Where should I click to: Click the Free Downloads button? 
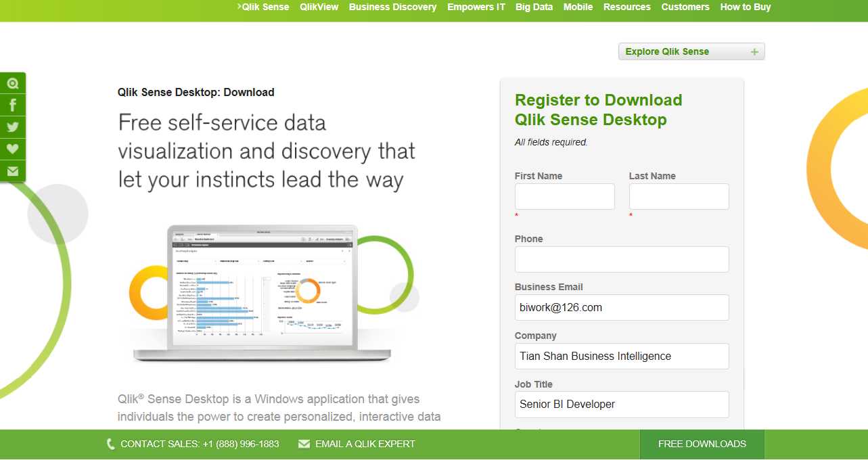coord(702,444)
